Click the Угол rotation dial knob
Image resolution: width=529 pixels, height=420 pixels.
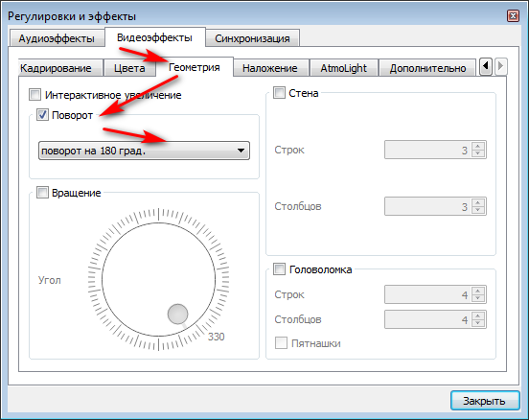[x=178, y=314]
